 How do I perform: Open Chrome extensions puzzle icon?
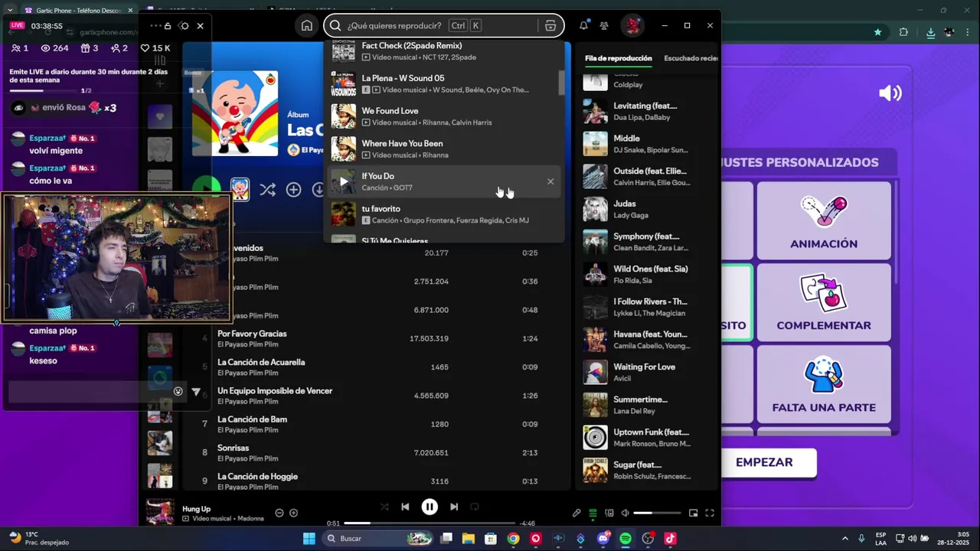tap(903, 32)
